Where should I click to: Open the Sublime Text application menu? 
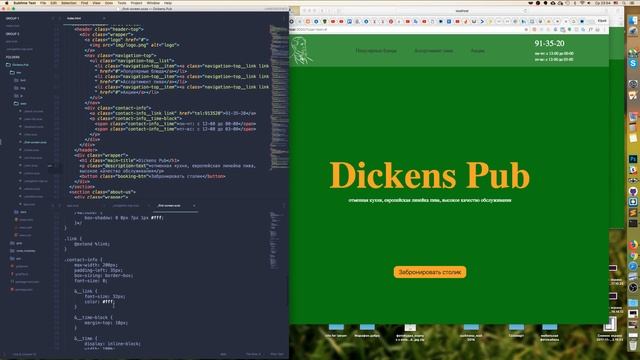pyautogui.click(x=24, y=3)
